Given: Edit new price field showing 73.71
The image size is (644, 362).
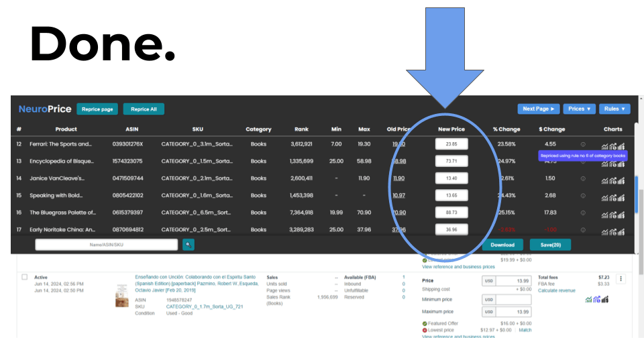Looking at the screenshot, I should [x=451, y=161].
